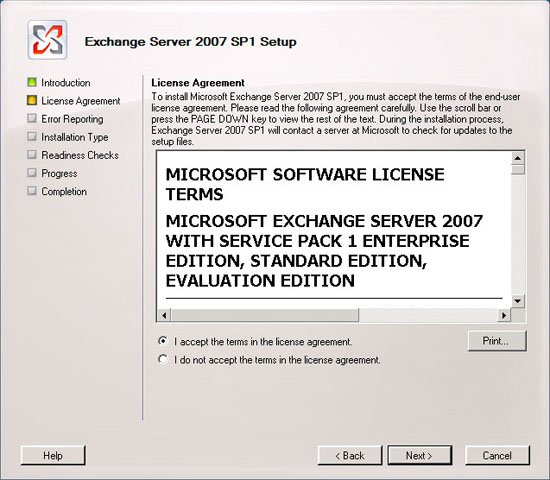Screen dimensions: 550x480
Task: Click Next to continue setup
Action: (420, 455)
